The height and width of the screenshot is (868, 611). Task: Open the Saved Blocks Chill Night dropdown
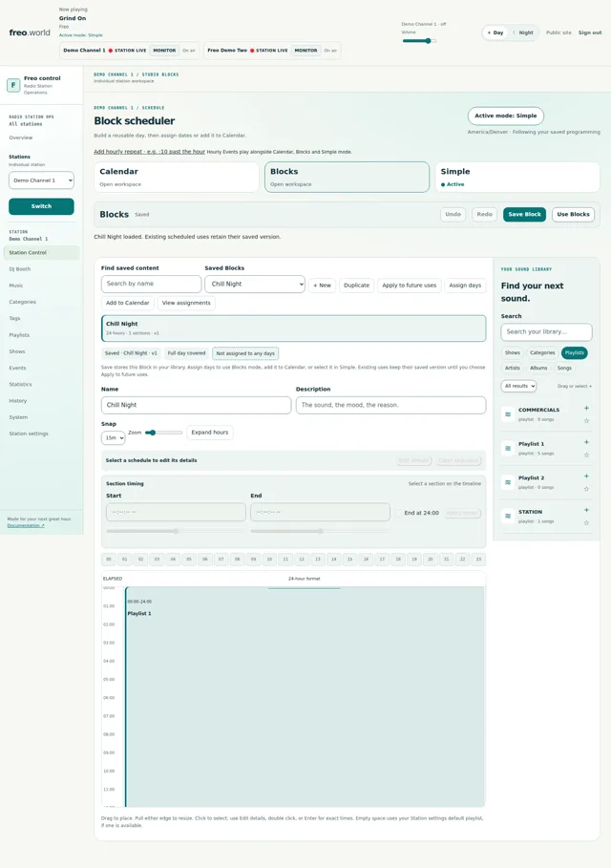(255, 284)
